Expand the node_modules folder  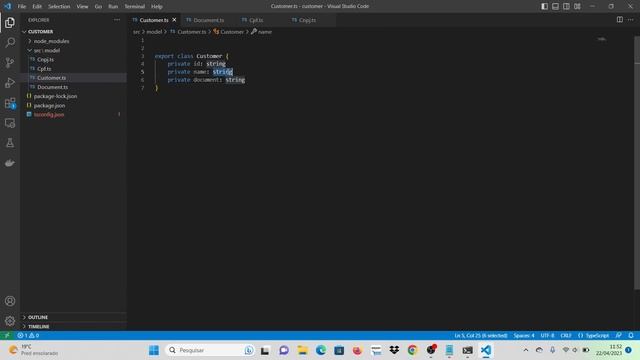(51, 41)
